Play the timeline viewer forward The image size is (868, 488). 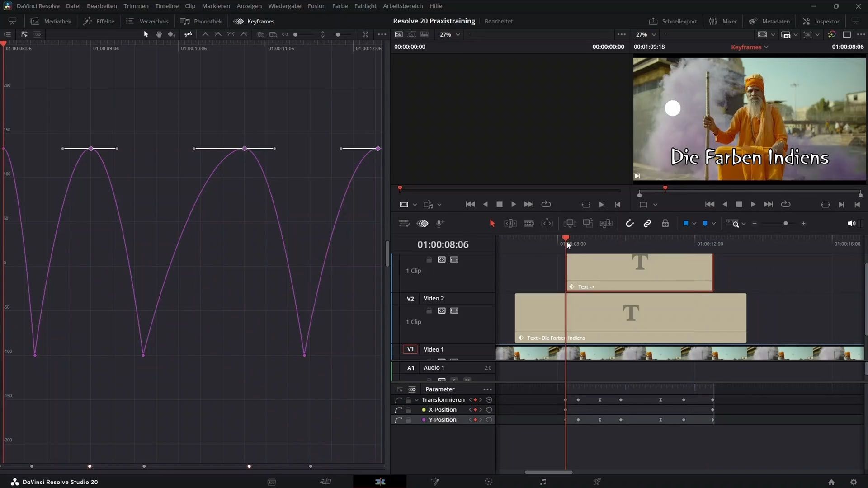click(753, 205)
